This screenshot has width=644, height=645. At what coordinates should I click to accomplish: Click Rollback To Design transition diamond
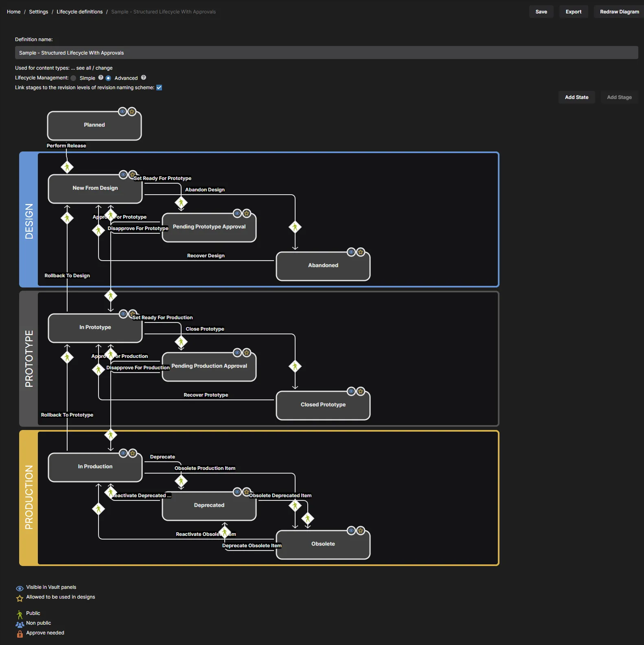click(x=67, y=218)
